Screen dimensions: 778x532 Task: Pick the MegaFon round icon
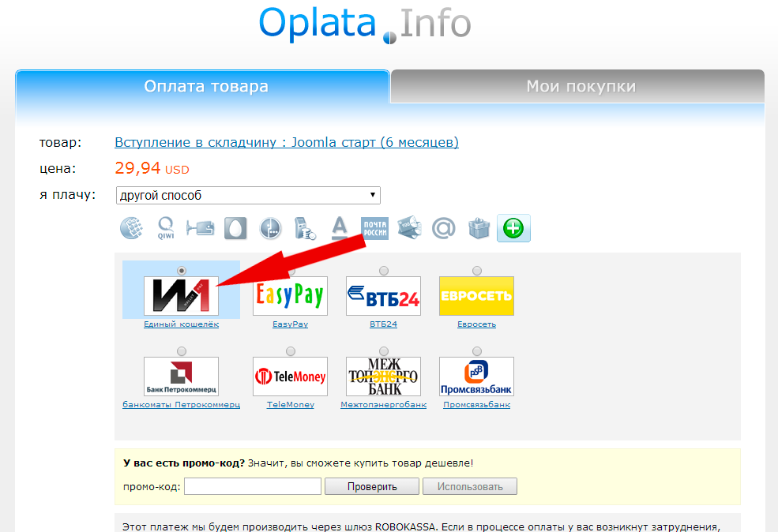[270, 229]
